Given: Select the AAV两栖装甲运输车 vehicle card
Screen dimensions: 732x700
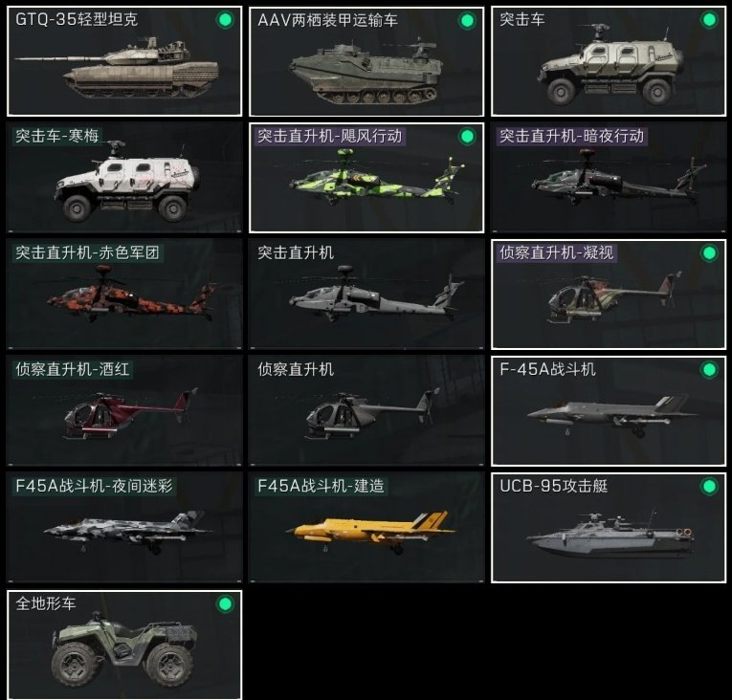Looking at the screenshot, I should pos(366,61).
